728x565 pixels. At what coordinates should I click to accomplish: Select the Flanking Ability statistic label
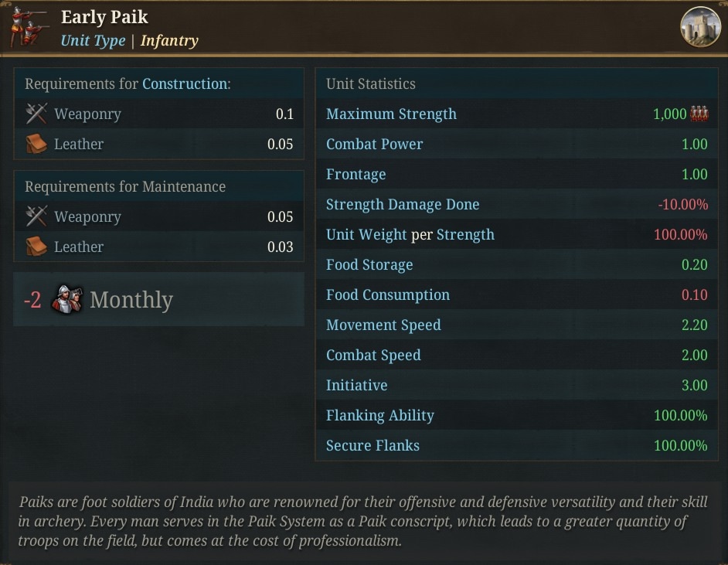[379, 416]
